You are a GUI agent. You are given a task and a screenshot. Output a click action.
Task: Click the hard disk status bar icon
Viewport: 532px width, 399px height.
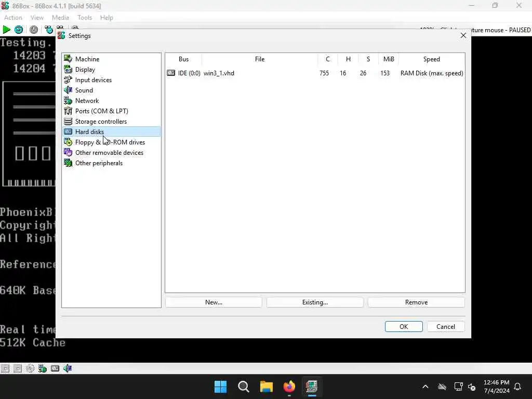coord(55,368)
